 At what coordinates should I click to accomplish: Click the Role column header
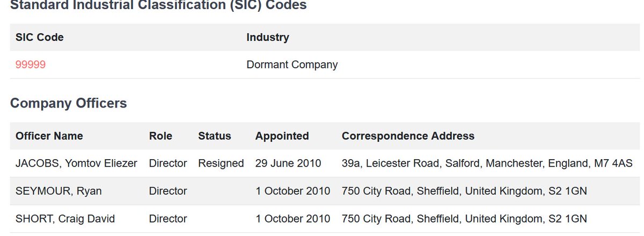(x=160, y=136)
